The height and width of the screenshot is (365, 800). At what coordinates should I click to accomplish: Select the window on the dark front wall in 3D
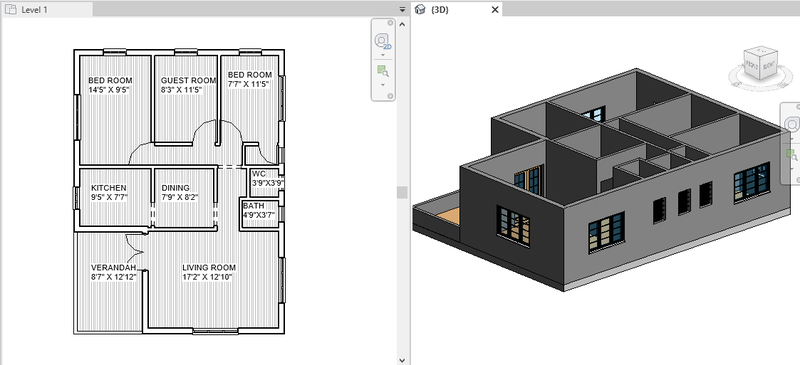point(513,227)
